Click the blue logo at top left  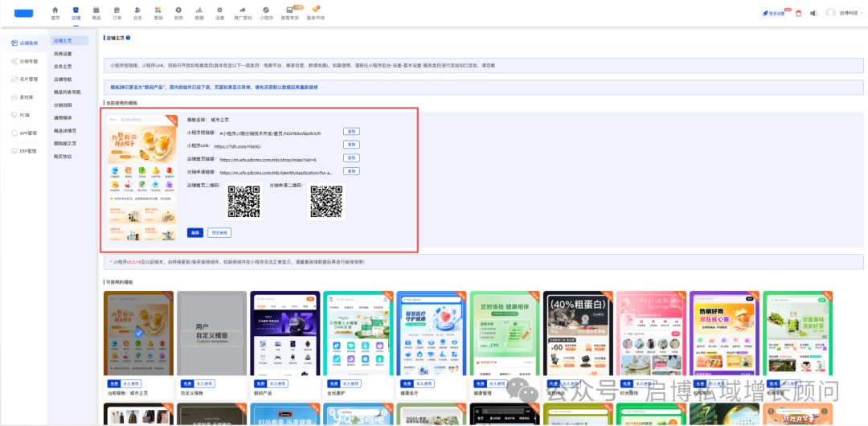[24, 14]
